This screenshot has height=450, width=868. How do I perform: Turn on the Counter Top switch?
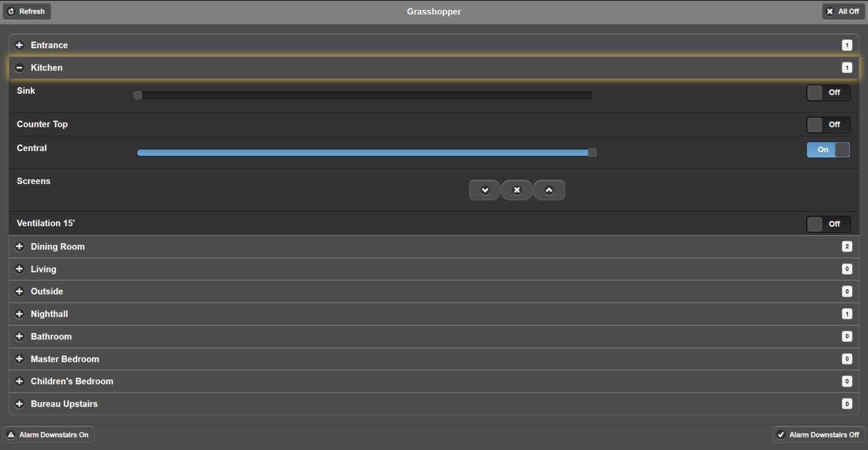[828, 125]
